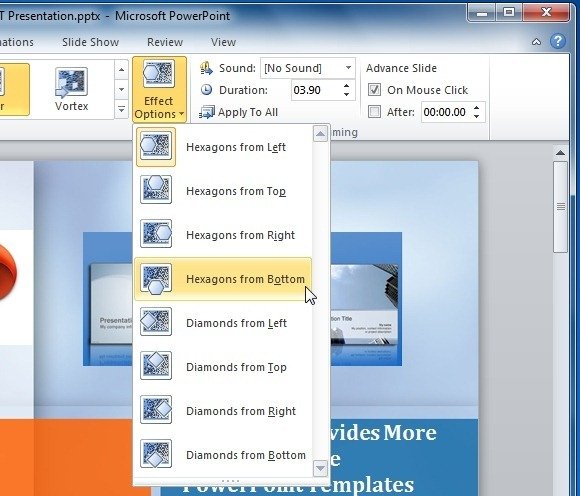Click the Diamonds from Right thumbnail icon

tap(156, 410)
